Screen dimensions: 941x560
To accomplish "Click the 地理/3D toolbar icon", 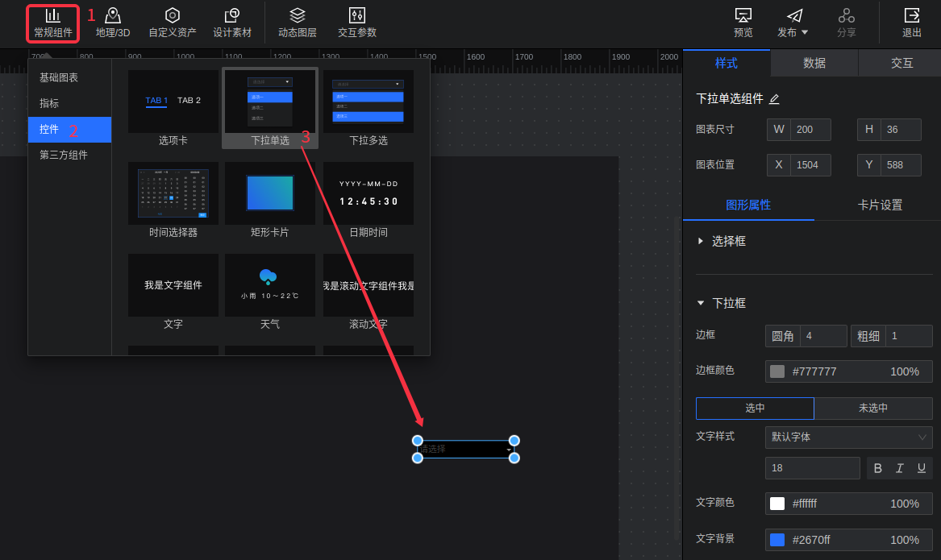I will (113, 23).
